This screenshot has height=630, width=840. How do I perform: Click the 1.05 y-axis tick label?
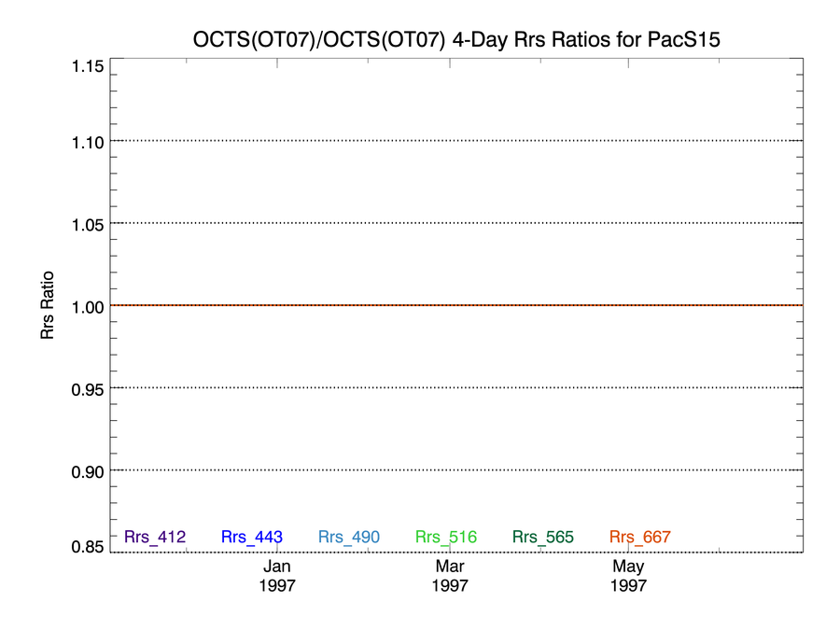(88, 224)
